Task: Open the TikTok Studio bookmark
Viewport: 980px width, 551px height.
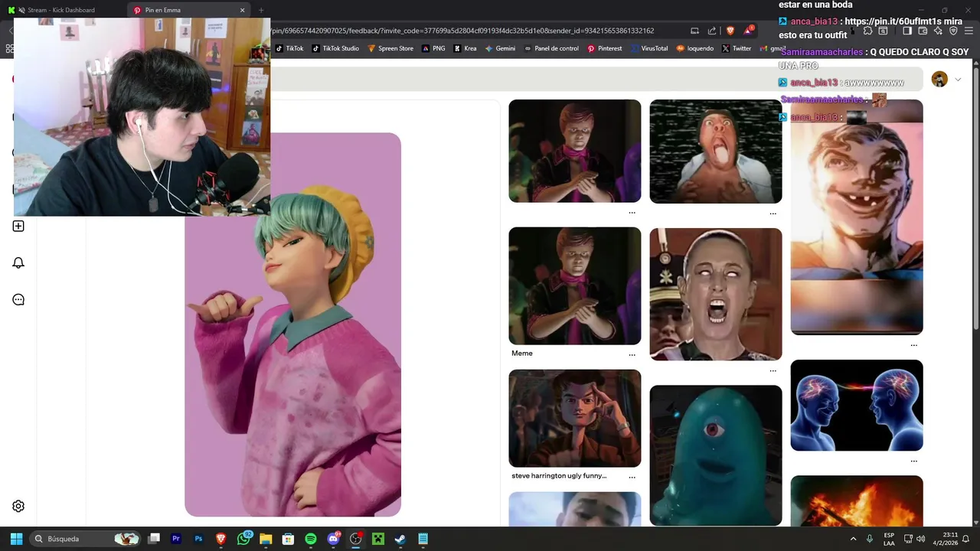Action: click(335, 48)
